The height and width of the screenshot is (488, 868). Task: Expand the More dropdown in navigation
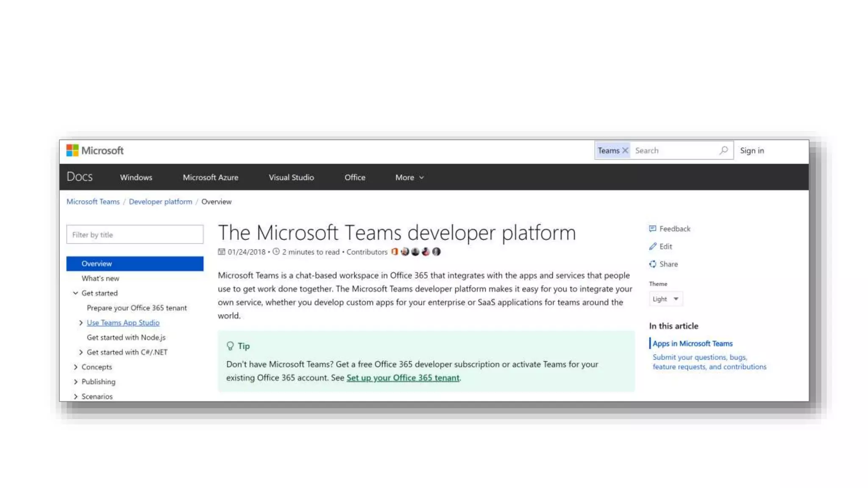pyautogui.click(x=409, y=177)
